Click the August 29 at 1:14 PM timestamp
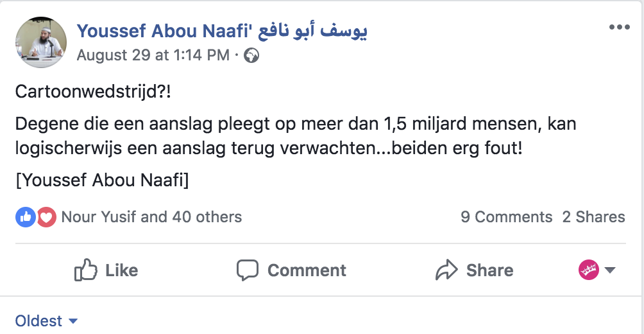 pyautogui.click(x=153, y=56)
